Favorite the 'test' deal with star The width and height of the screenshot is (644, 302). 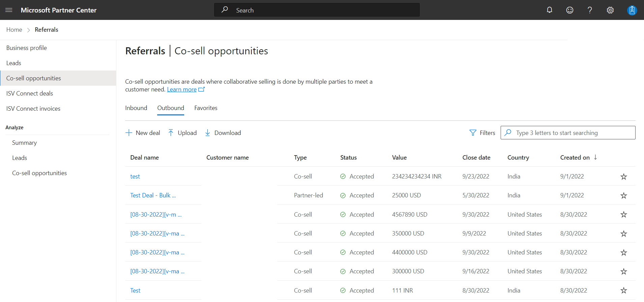click(x=624, y=177)
